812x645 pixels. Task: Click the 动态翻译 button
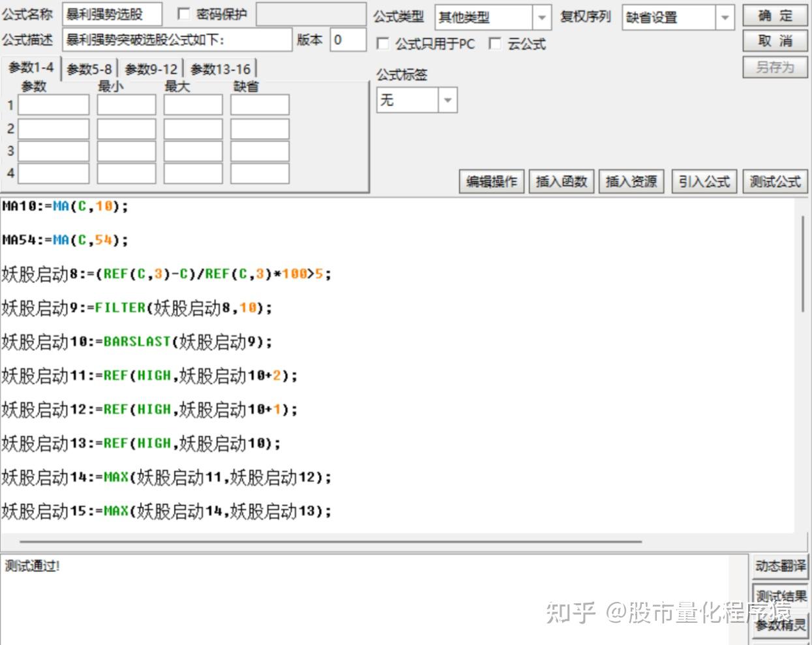point(781,566)
